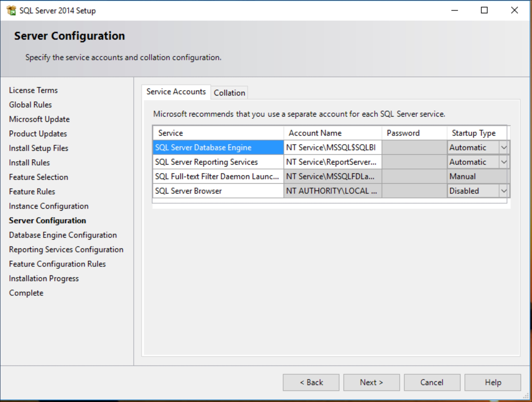The height and width of the screenshot is (402, 532).
Task: Click NT AUTHORITY\LOCAL account cell
Action: click(333, 191)
